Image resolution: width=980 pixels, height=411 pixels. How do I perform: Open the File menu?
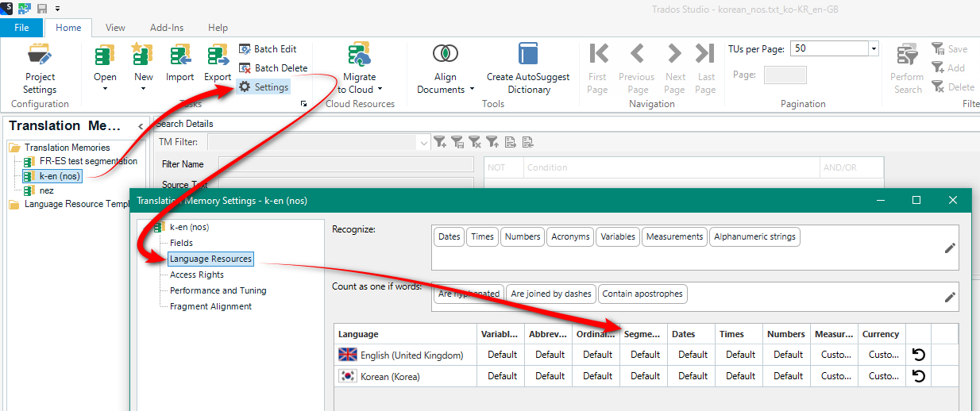tap(21, 28)
